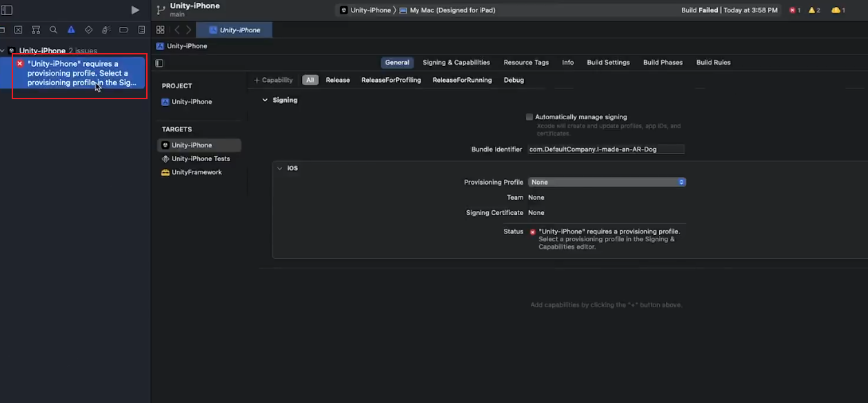868x403 pixels.
Task: Open the Debug navigator spray icon
Action: 106,30
